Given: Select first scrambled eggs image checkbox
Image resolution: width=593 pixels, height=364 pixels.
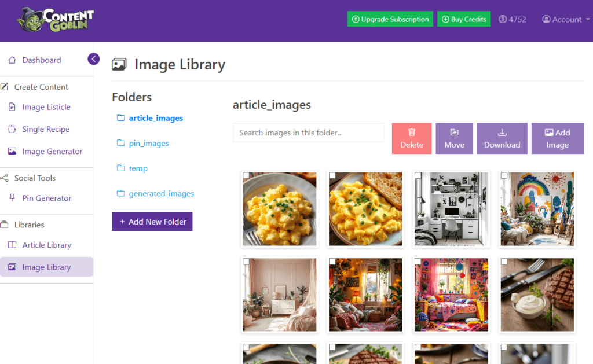Looking at the screenshot, I should pyautogui.click(x=246, y=175).
